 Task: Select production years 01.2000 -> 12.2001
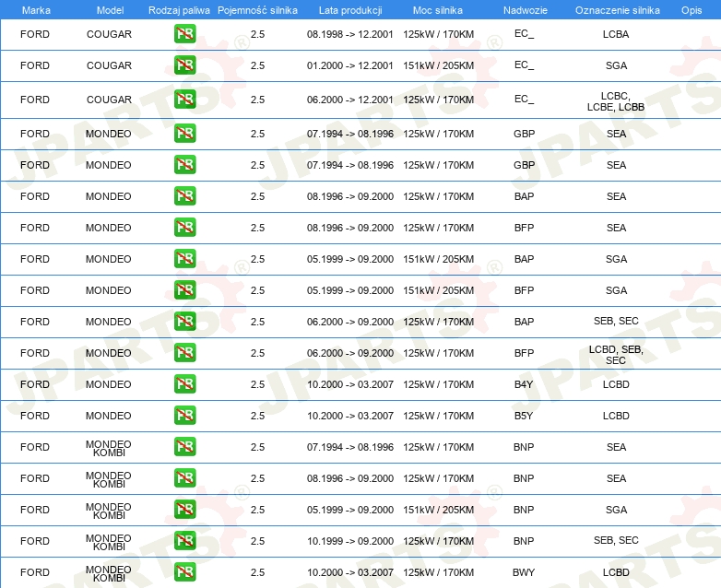350,65
